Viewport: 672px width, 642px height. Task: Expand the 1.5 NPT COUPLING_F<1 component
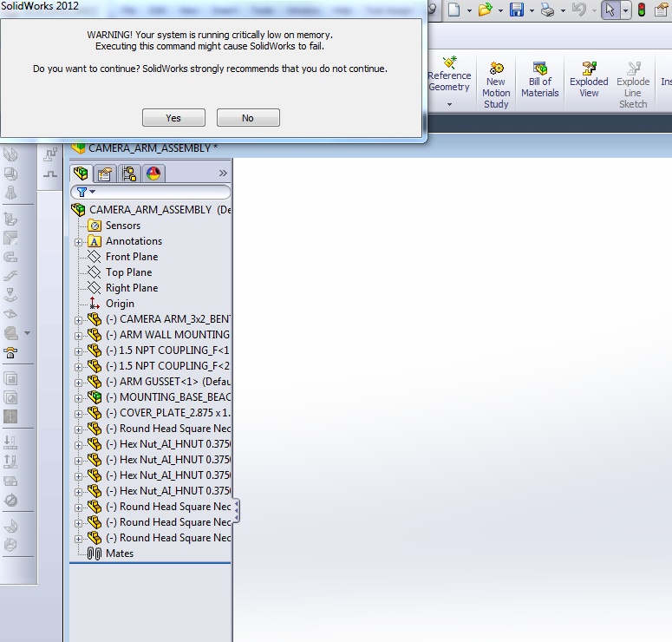(78, 351)
